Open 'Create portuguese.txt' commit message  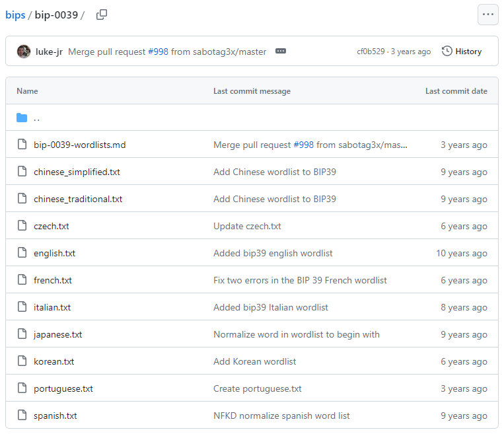[x=257, y=389]
